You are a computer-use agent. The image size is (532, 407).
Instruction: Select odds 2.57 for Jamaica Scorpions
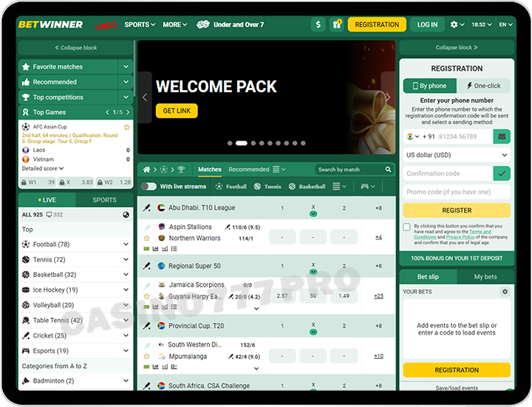click(x=282, y=295)
